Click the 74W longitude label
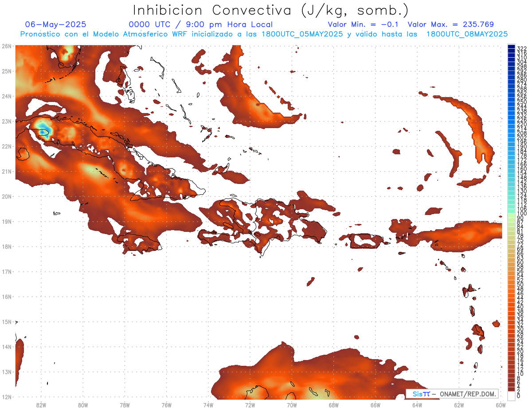The height and width of the screenshot is (411, 532). pyautogui.click(x=208, y=405)
